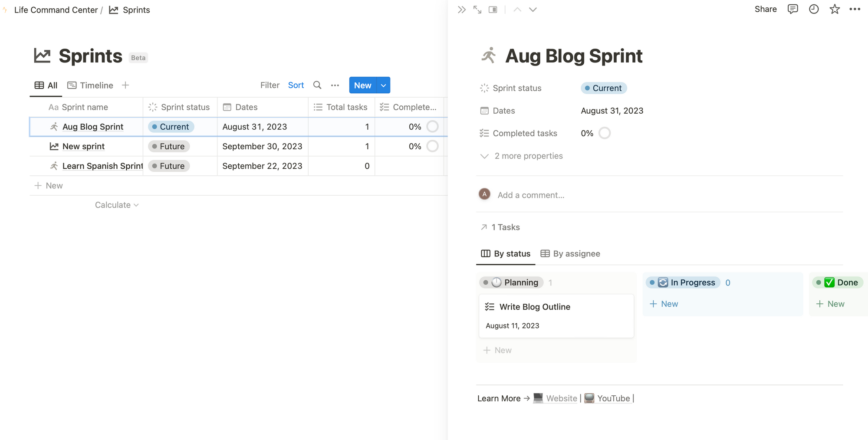868x440 pixels.
Task: Open the 1 Tasks linked database arrow
Action: 484,227
